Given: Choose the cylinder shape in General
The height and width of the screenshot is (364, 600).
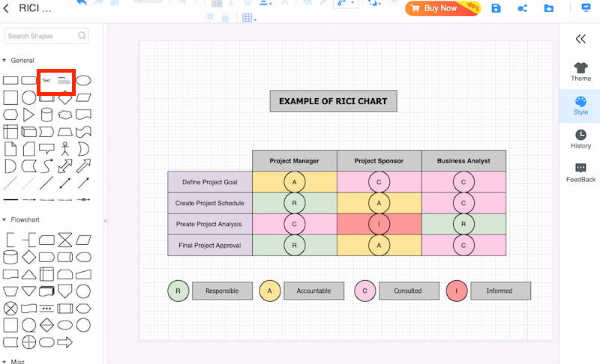Looking at the screenshot, I should click(46, 115).
